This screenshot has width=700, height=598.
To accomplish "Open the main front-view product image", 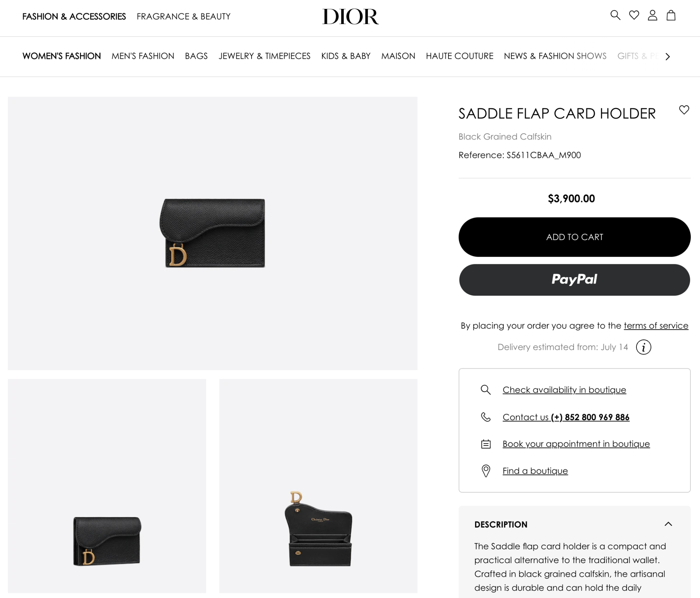I will point(213,233).
